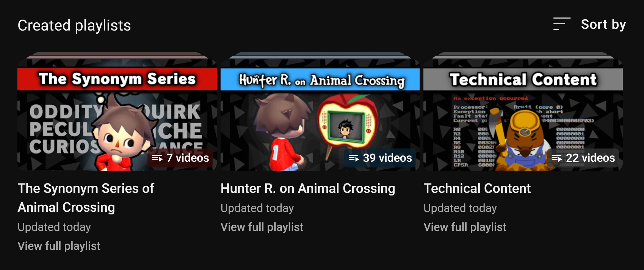Image resolution: width=644 pixels, height=270 pixels.
Task: Click the 39 videos count badge text
Action: 387,158
